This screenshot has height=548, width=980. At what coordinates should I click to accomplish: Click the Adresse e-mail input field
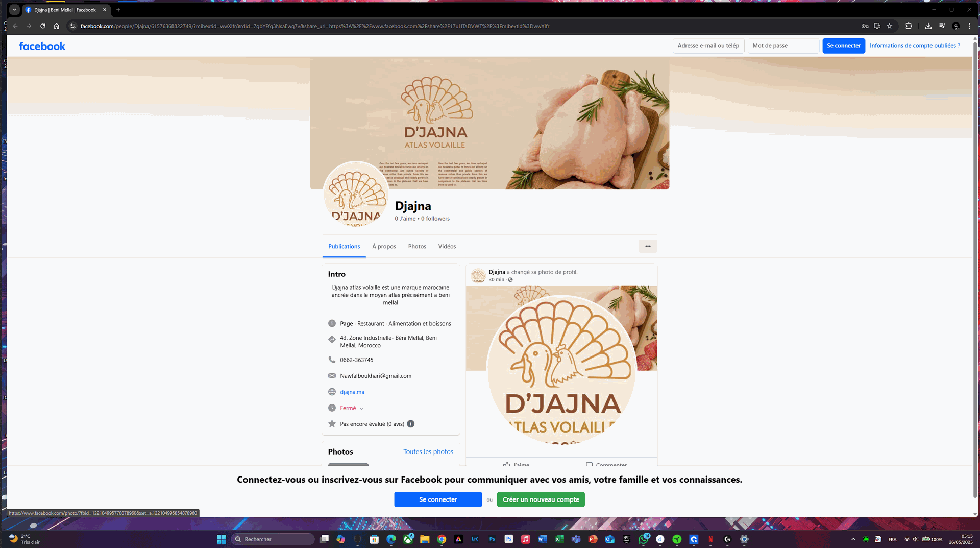tap(708, 46)
